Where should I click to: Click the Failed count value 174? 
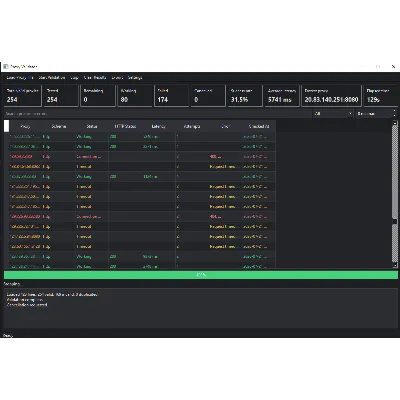pyautogui.click(x=163, y=99)
